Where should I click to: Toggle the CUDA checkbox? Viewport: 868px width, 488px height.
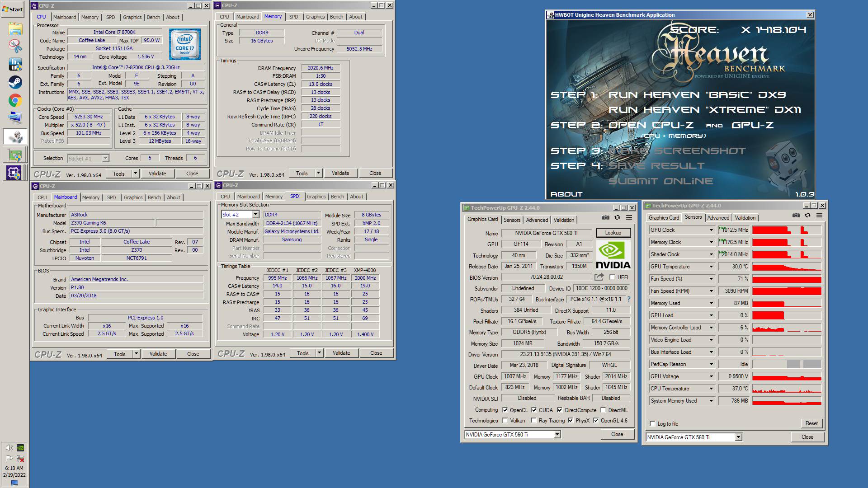[534, 410]
